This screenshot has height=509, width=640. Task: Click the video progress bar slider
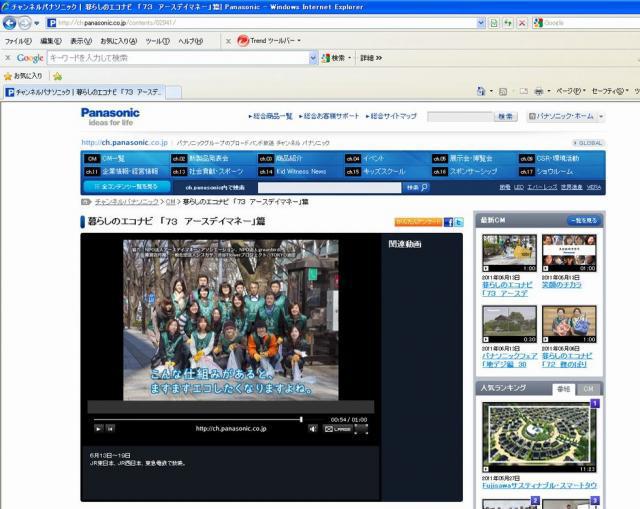(301, 419)
